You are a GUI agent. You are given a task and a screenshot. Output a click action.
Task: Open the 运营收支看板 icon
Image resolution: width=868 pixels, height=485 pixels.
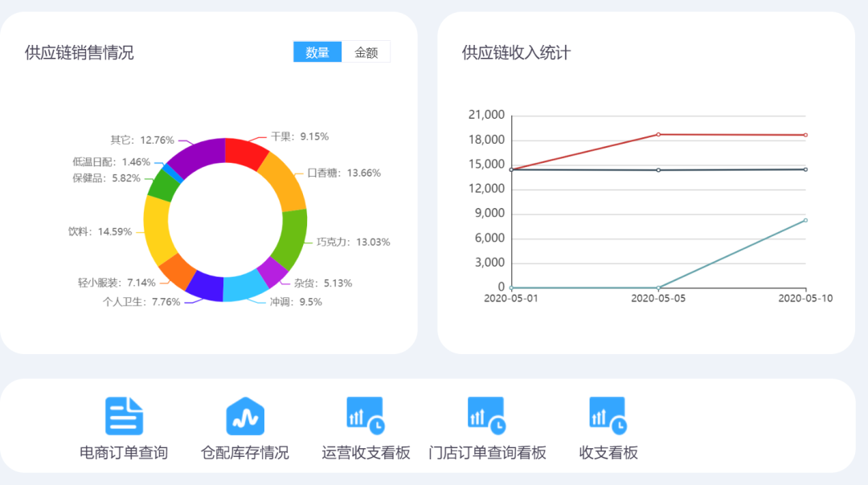click(x=364, y=414)
